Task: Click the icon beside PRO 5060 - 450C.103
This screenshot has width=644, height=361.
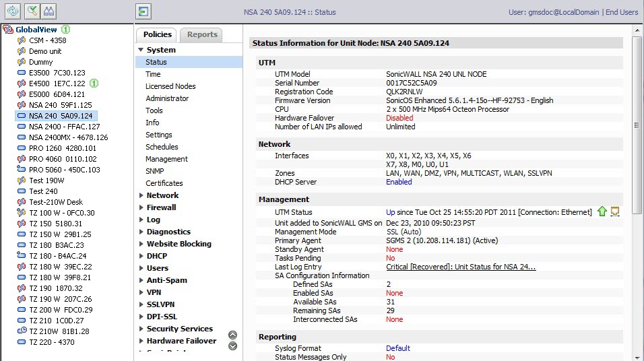Action: point(22,169)
